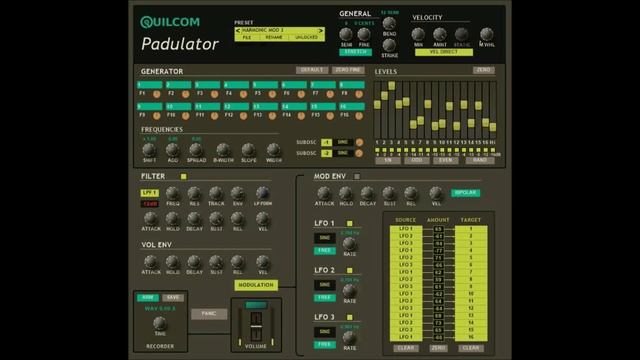Click the orange F16 generator button
Image resolution: width=640 pixels, height=360 pixels.
coord(359,116)
